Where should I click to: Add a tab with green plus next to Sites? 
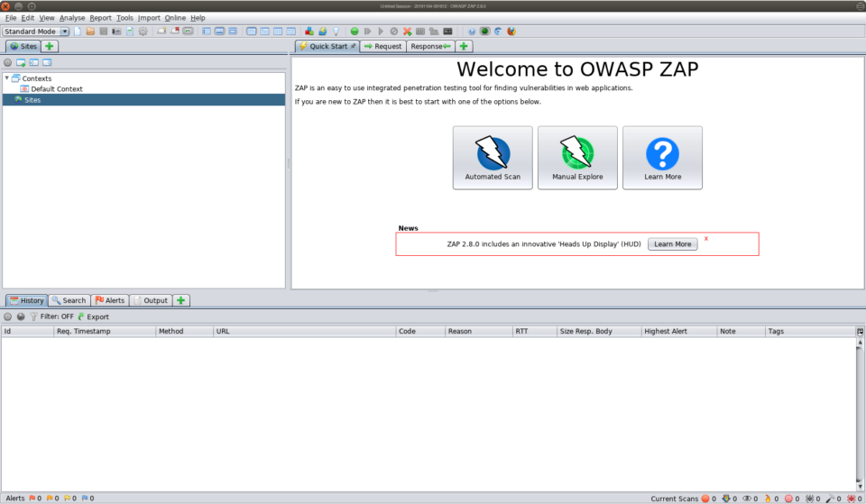pos(49,46)
